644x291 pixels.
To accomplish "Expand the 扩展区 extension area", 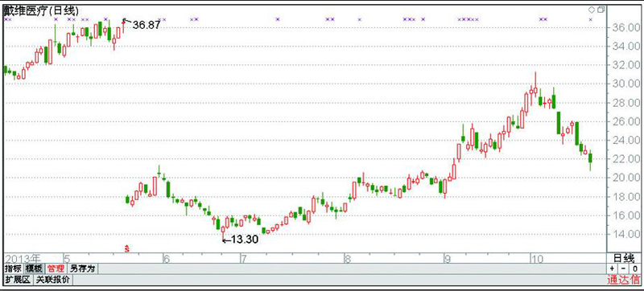I will click(x=18, y=280).
